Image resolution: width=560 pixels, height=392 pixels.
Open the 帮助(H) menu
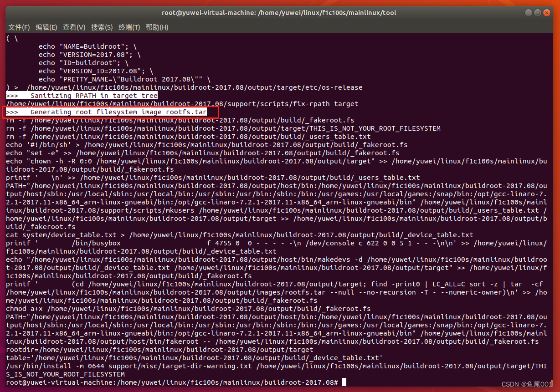click(x=156, y=27)
